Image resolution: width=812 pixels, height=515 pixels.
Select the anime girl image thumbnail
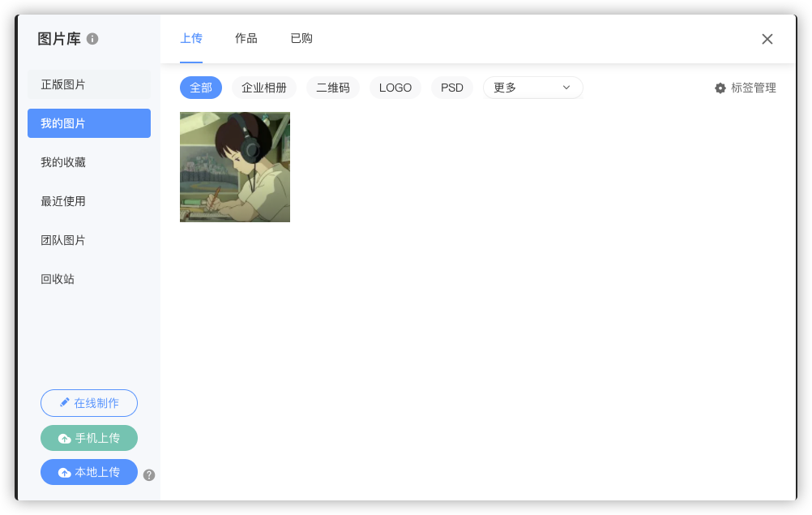pyautogui.click(x=234, y=166)
